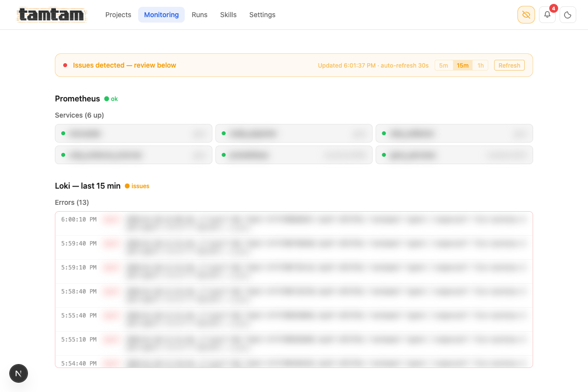
Task: Click the green status dot on first service card
Action: (62, 133)
